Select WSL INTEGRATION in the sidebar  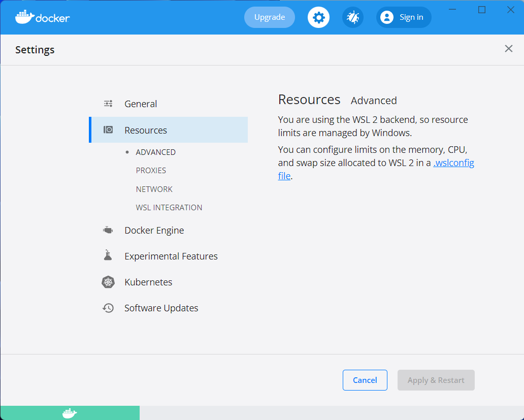169,207
